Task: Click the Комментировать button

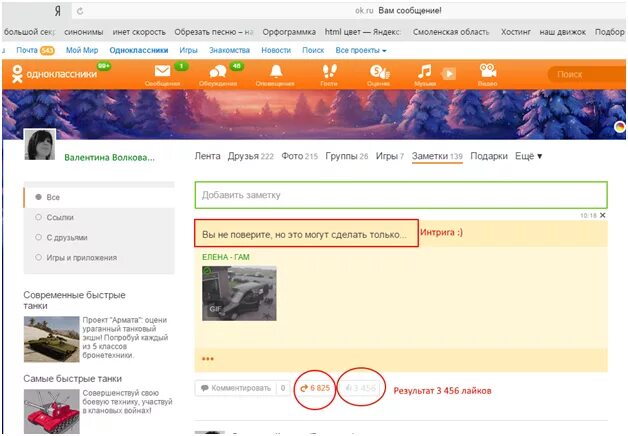Action: 236,388
